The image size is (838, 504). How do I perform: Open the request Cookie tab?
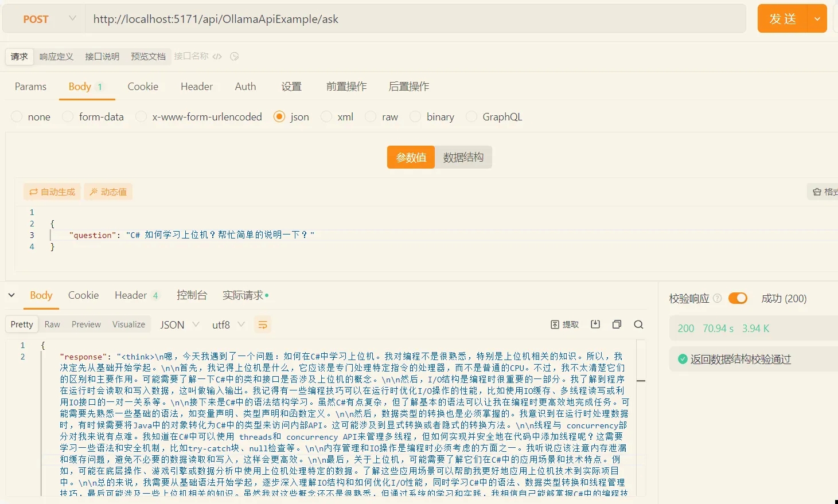[x=143, y=87]
